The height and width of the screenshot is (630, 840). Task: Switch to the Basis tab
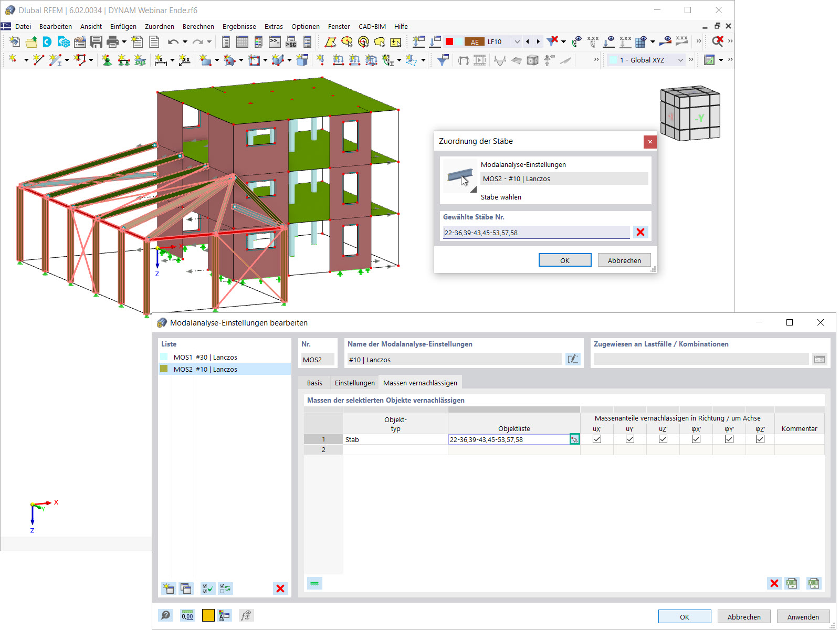pos(314,383)
